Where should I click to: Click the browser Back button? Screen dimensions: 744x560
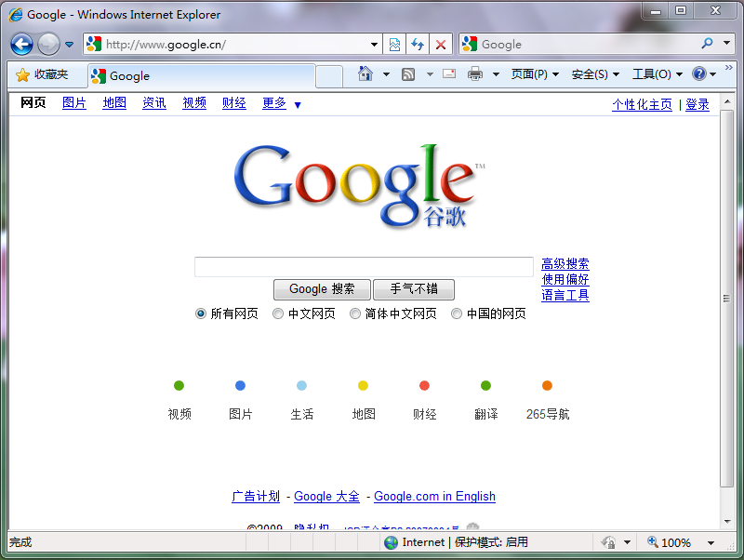[x=22, y=44]
